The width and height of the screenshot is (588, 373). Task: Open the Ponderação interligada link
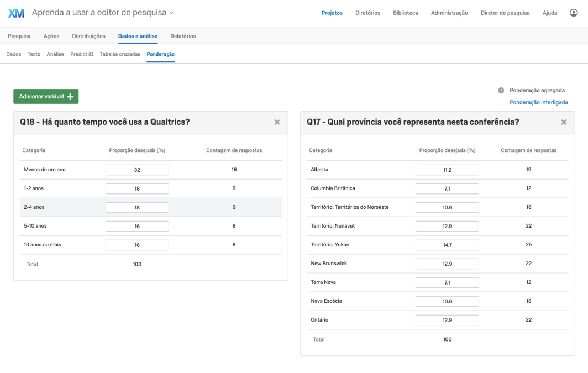point(538,102)
